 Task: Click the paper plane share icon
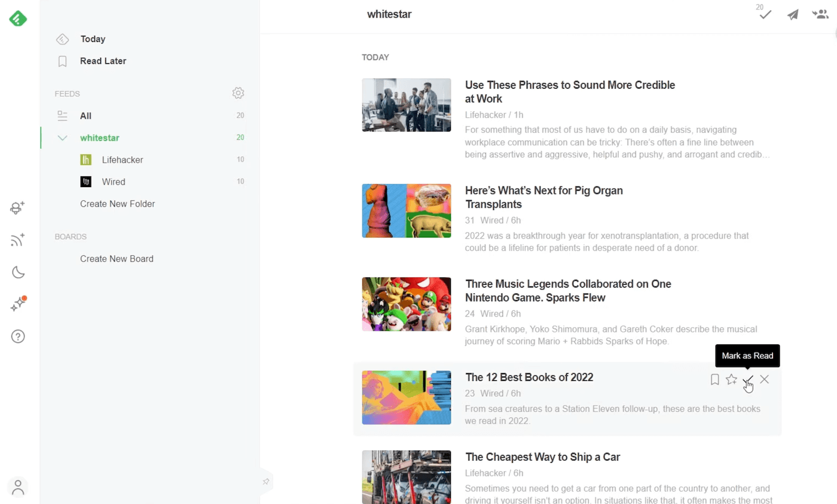tap(793, 15)
